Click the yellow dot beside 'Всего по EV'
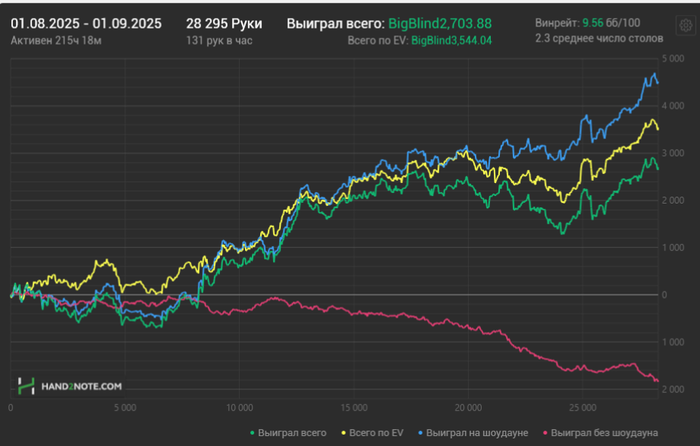Viewport: 700px width, 446px height. (344, 433)
